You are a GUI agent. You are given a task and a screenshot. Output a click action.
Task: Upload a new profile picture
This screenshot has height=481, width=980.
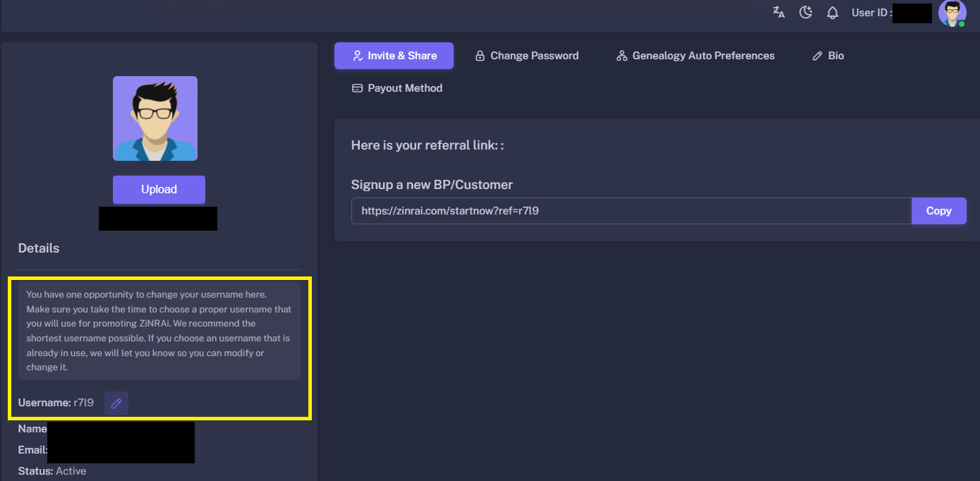[x=159, y=190]
